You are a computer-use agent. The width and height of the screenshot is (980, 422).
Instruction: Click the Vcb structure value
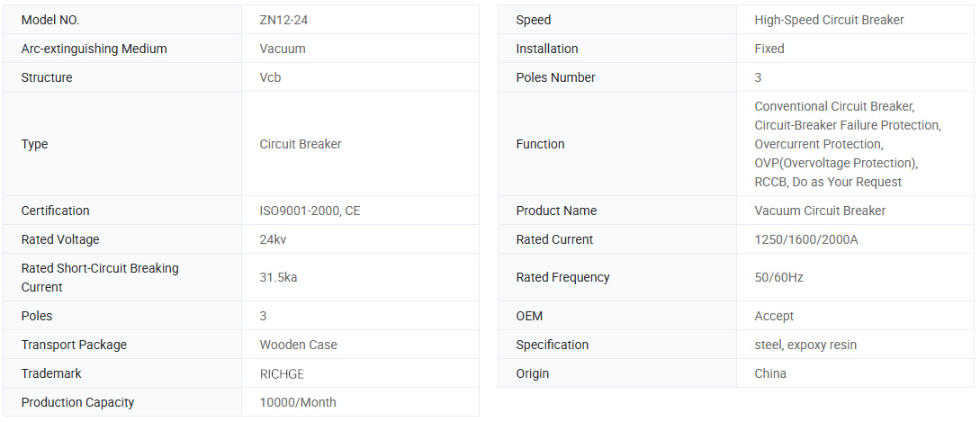pyautogui.click(x=270, y=77)
